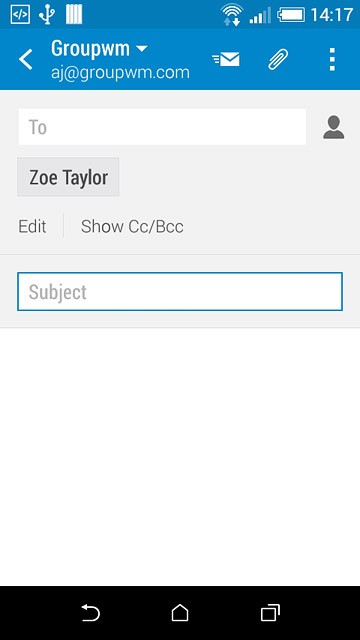Show Cc/Bcc fields
Screen dimensions: 360x640
tap(132, 227)
